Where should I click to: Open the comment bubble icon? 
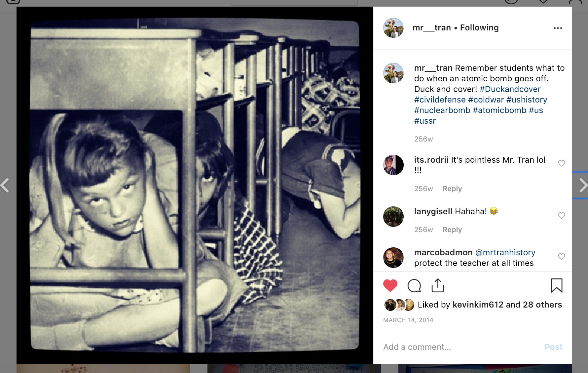[414, 286]
